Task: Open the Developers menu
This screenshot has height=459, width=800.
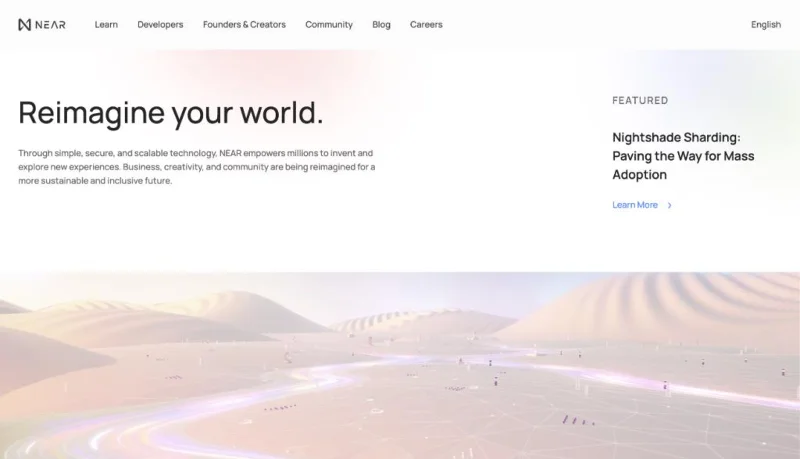Action: click(160, 24)
